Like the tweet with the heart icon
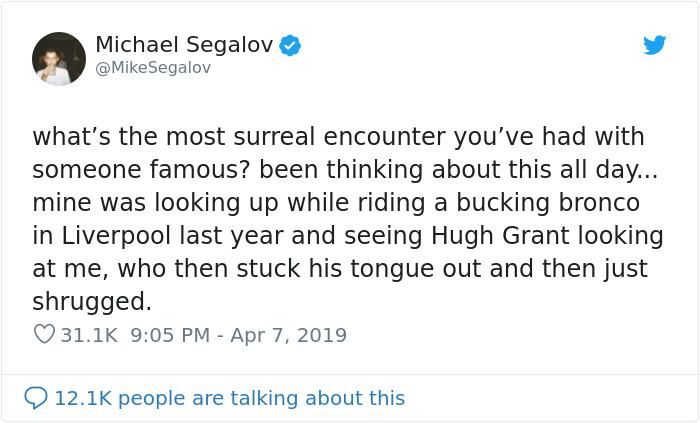This screenshot has height=423, width=700. tap(44, 335)
